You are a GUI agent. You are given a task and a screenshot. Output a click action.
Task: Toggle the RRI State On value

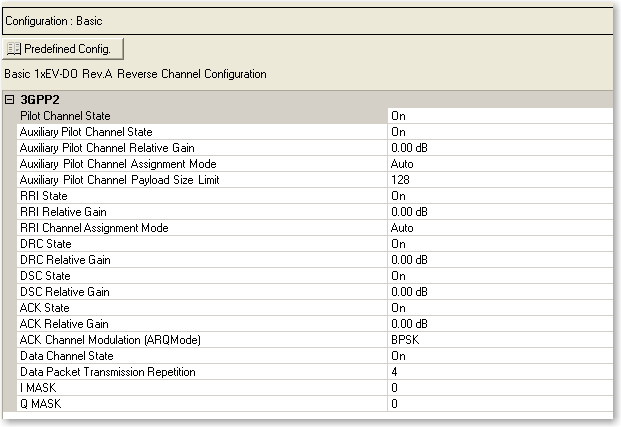tap(498, 196)
